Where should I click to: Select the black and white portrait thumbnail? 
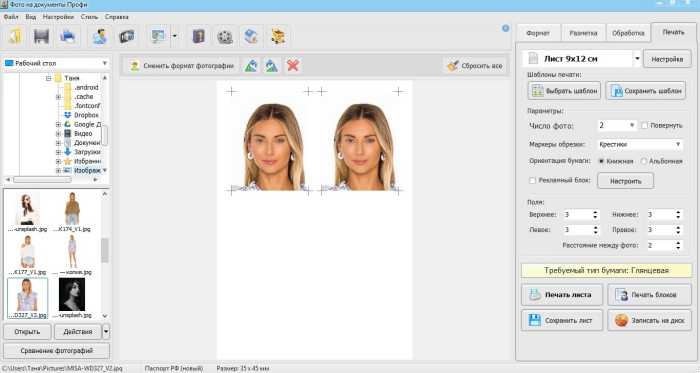click(x=72, y=294)
